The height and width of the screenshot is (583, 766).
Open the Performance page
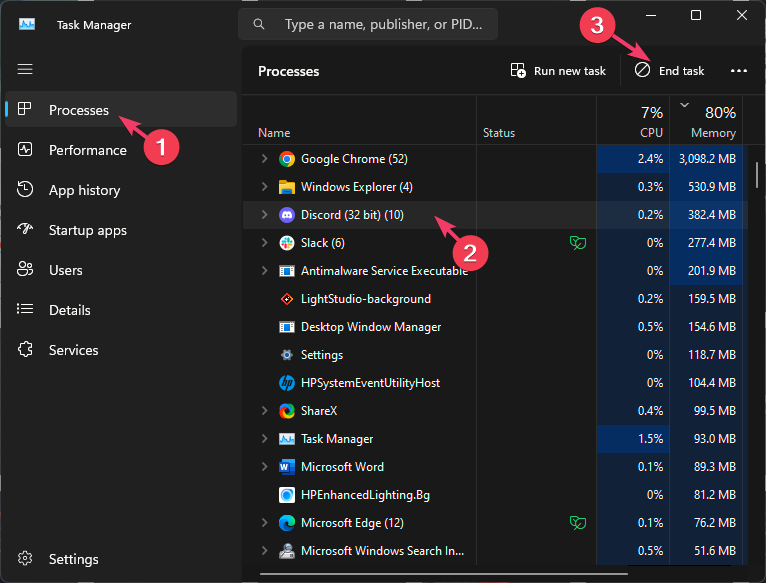click(87, 150)
